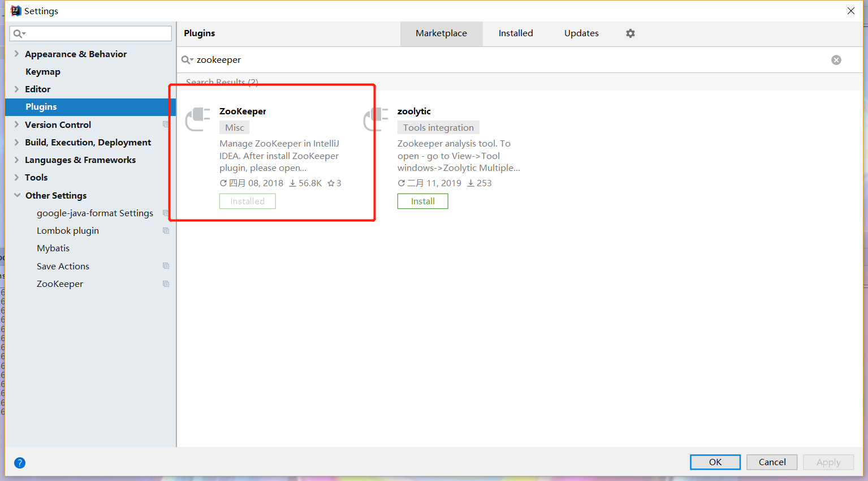
Task: Expand Appearance & Behavior section
Action: [x=16, y=54]
